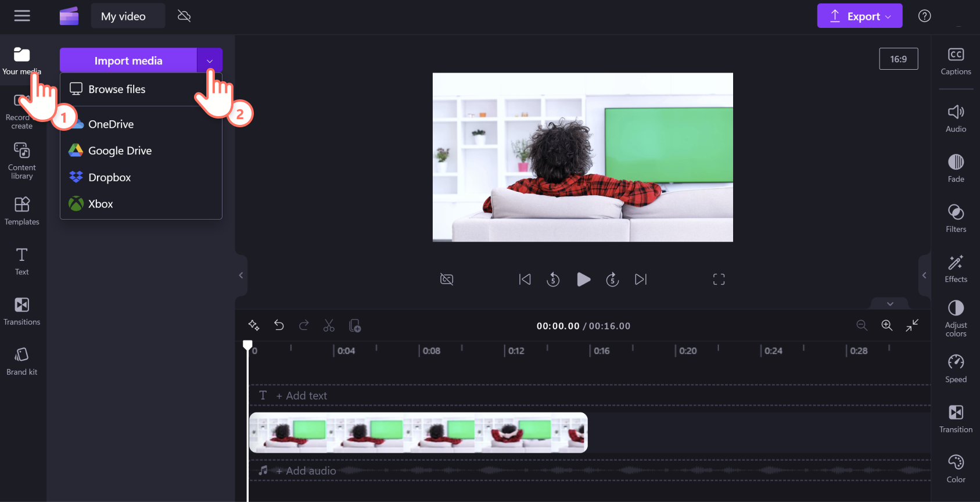This screenshot has width=980, height=502.
Task: Choose OneDrive import option
Action: pyautogui.click(x=141, y=124)
